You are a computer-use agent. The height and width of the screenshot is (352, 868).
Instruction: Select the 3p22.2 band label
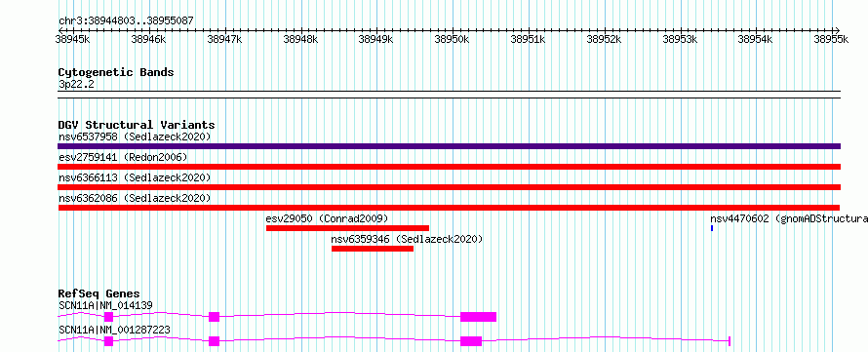pyautogui.click(x=76, y=84)
